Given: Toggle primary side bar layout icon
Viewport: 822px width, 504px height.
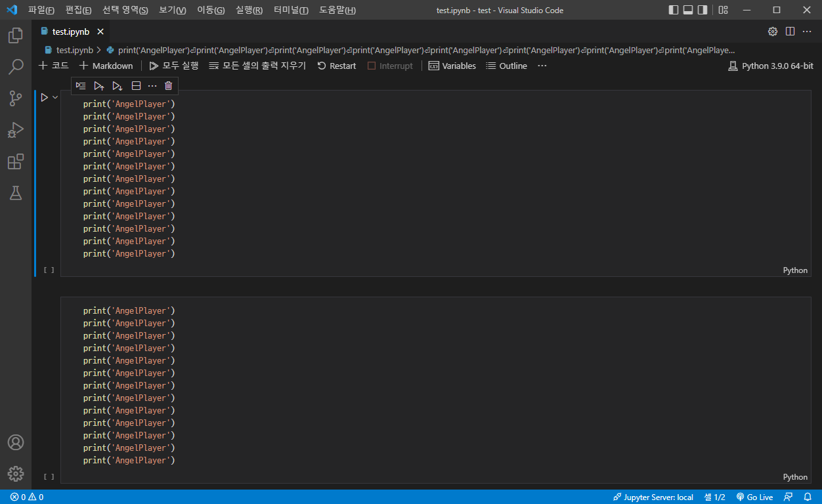Looking at the screenshot, I should click(674, 10).
